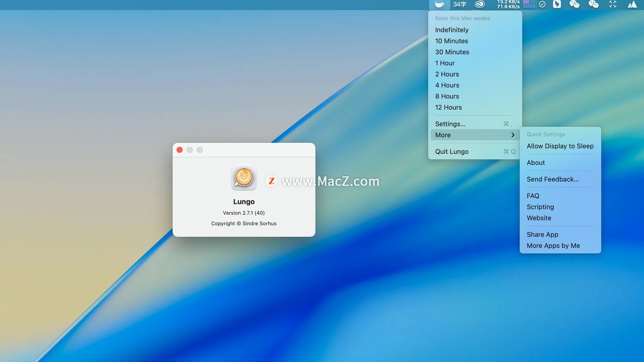Click the Lungo coffee cup menu bar icon
Screen dimensions: 644x362
[x=439, y=4]
